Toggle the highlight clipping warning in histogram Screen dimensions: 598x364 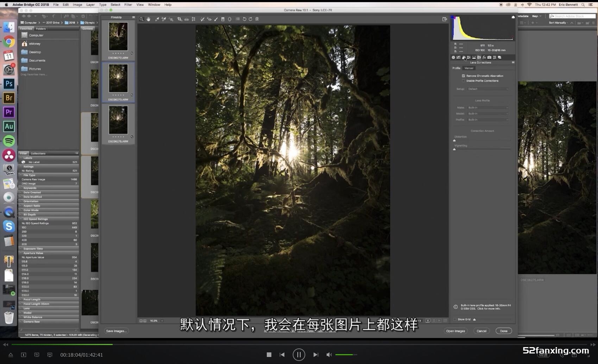click(513, 17)
